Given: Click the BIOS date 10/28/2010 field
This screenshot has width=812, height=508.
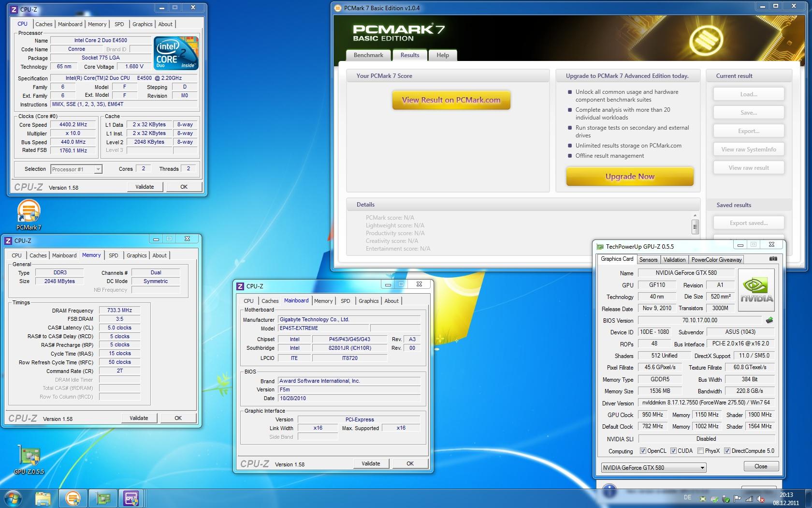Looking at the screenshot, I should pos(349,399).
